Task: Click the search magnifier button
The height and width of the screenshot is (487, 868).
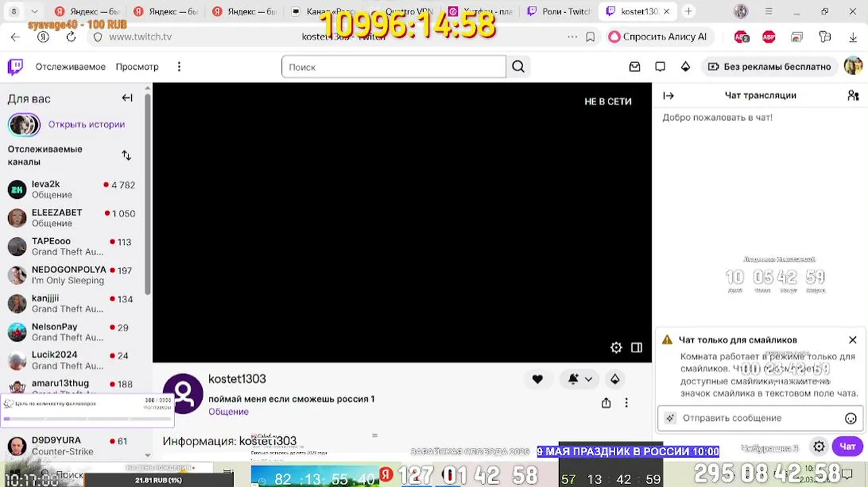Action: pyautogui.click(x=518, y=66)
